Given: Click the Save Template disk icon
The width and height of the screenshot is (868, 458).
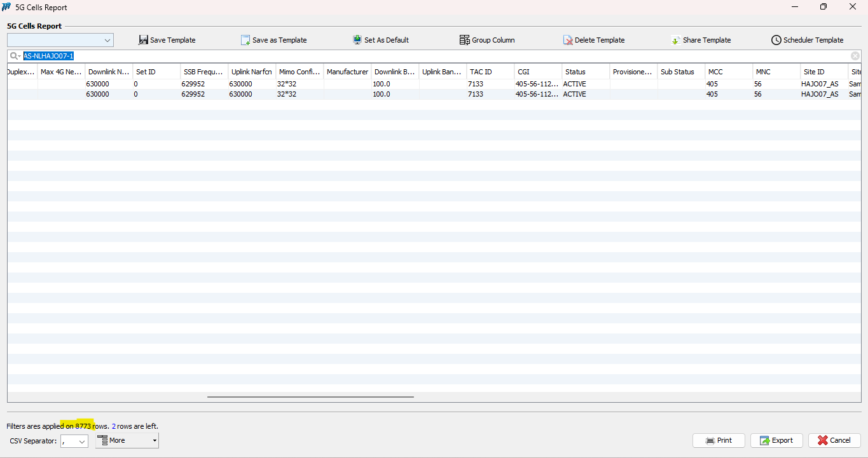Looking at the screenshot, I should coord(143,40).
